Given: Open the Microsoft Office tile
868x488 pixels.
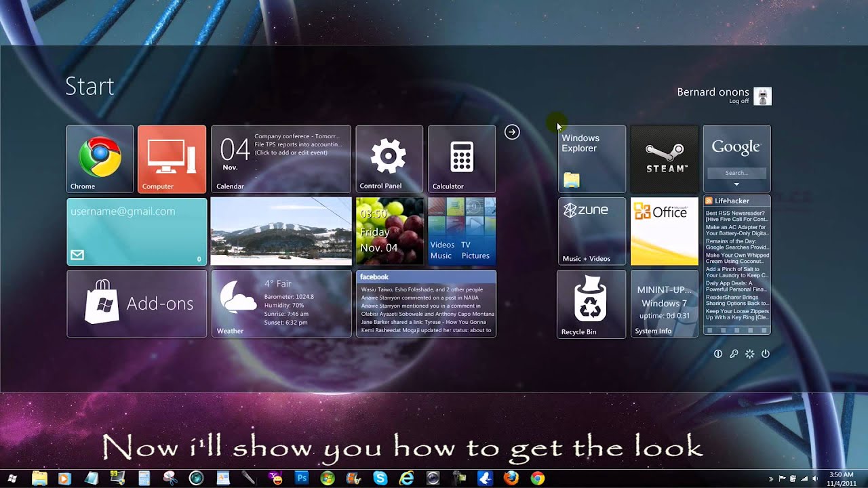Looking at the screenshot, I should coord(665,231).
